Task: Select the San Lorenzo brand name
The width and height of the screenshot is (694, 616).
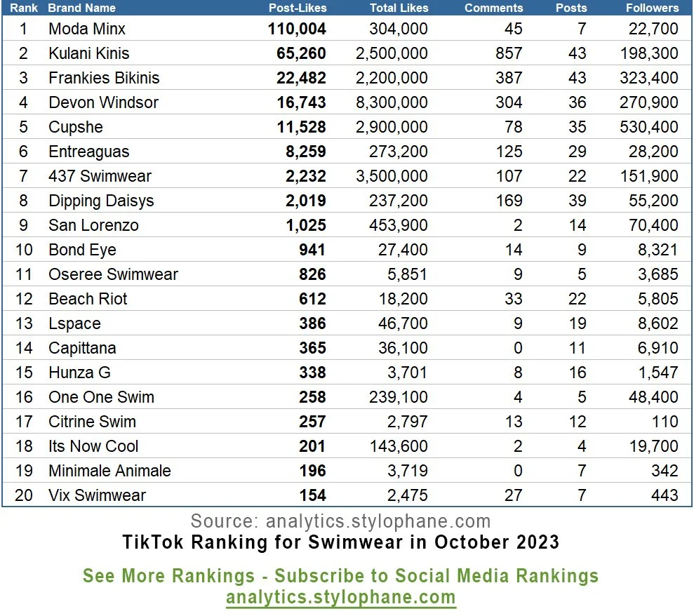Action: coord(94,225)
